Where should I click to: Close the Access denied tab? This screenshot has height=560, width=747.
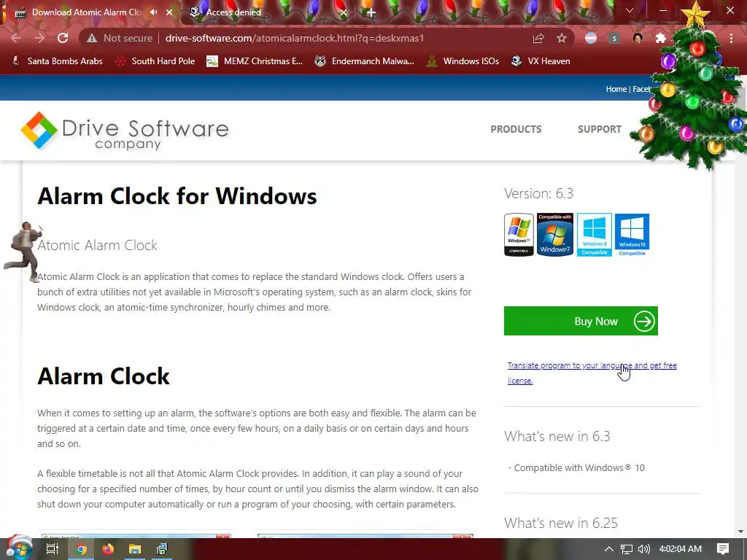point(344,12)
